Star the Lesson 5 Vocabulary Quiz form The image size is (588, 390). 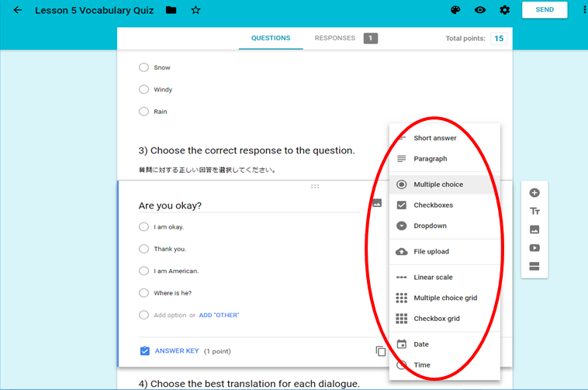pos(195,10)
